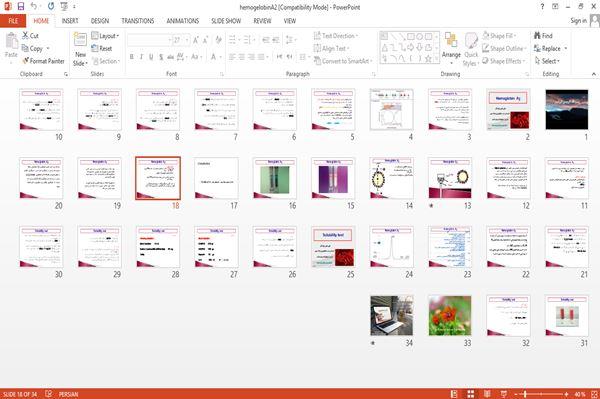
Task: Open Ribbon Display Options
Action: (x=555, y=7)
